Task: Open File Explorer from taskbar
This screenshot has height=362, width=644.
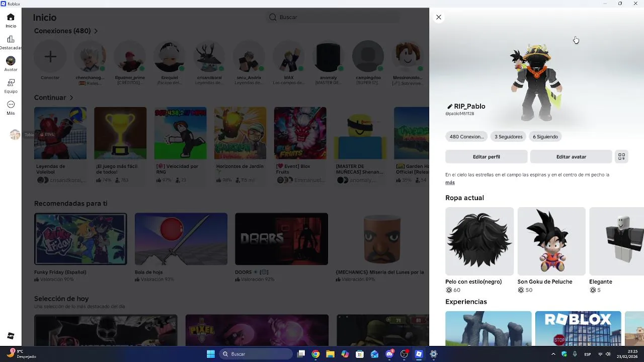Action: click(330, 354)
